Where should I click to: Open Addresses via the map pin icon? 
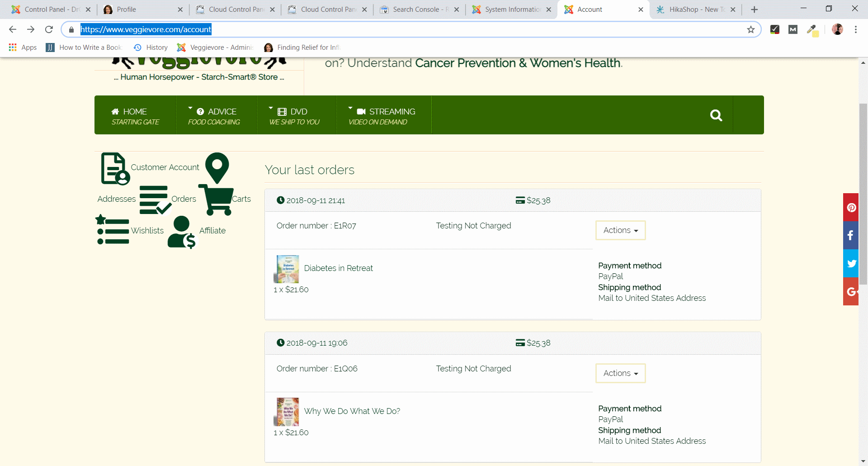pos(217,167)
